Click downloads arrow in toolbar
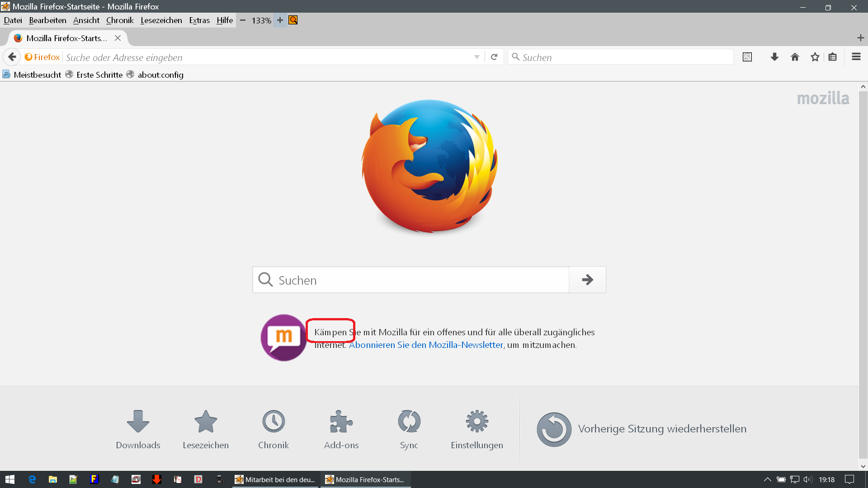This screenshot has width=868, height=488. point(774,57)
